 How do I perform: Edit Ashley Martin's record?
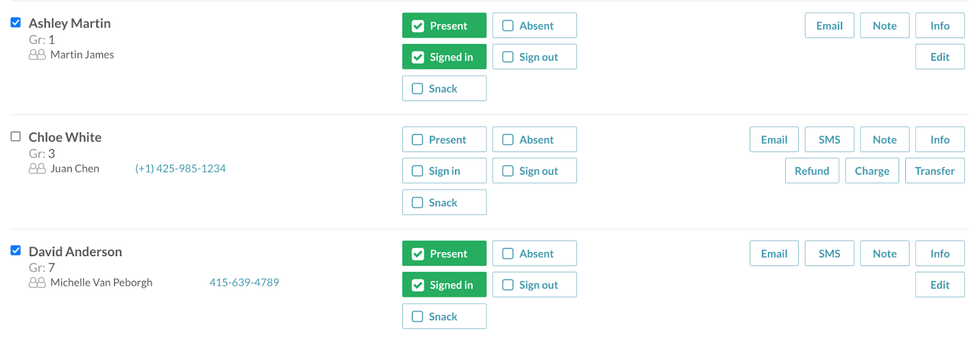pyautogui.click(x=940, y=57)
